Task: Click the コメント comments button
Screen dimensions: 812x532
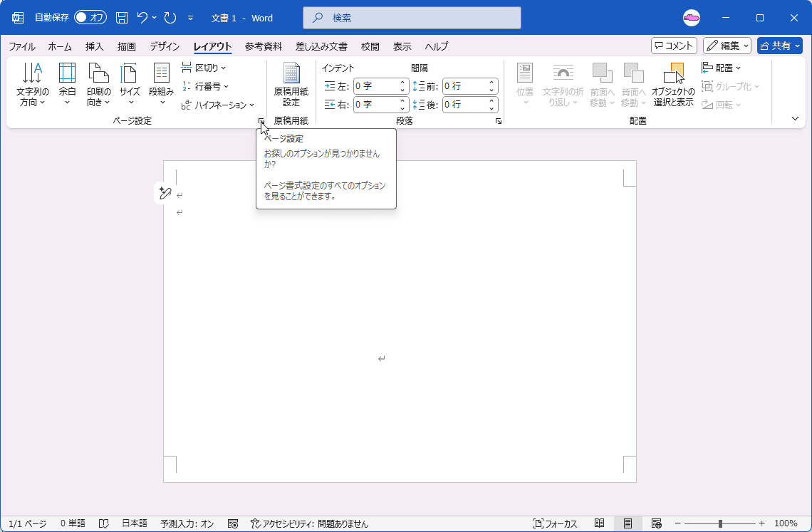Action: coord(675,46)
